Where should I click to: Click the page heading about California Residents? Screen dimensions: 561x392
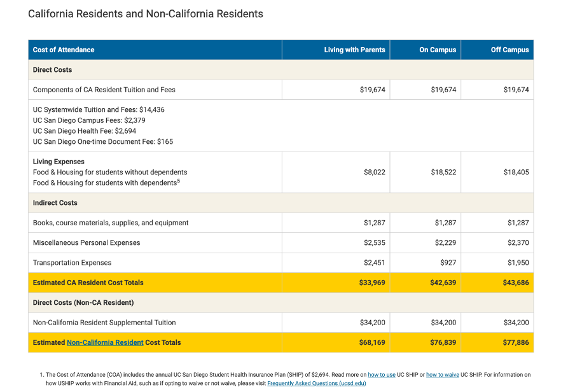[x=145, y=13]
